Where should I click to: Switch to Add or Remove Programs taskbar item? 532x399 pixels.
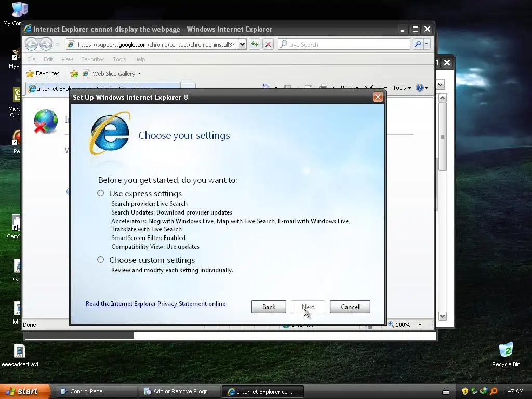coord(179,391)
